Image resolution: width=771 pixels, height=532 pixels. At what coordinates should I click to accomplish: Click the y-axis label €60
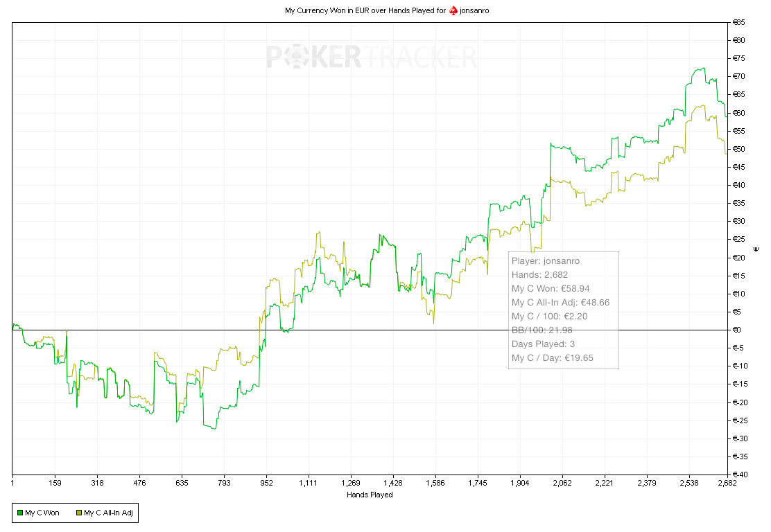click(739, 112)
